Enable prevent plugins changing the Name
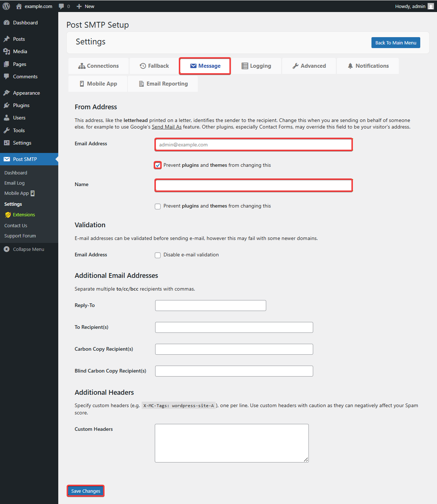Image resolution: width=437 pixels, height=504 pixels. pos(158,206)
